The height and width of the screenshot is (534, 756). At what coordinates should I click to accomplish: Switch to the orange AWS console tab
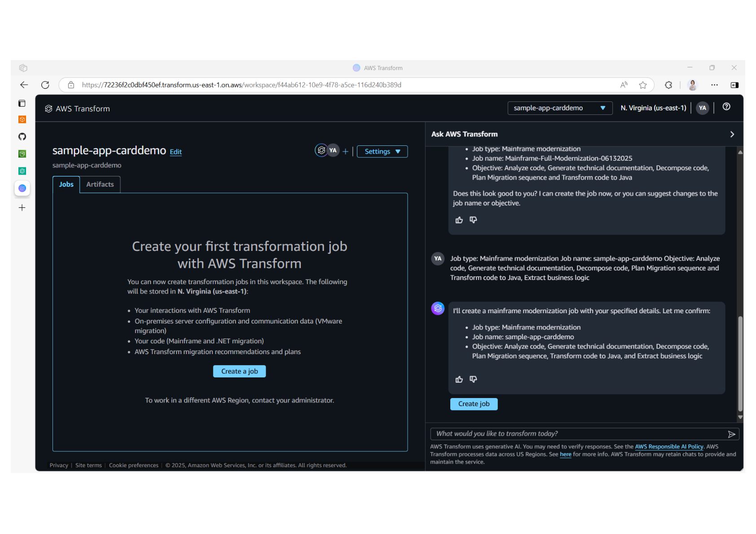22,119
